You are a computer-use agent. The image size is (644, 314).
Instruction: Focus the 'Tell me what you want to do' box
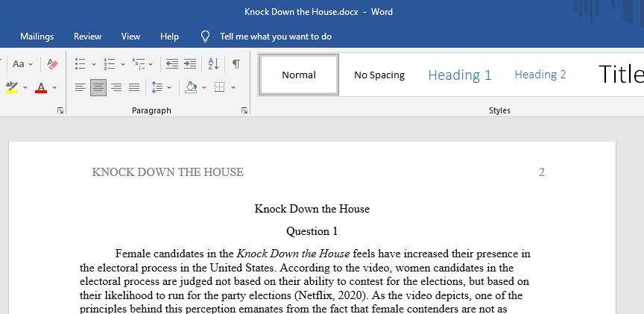276,36
